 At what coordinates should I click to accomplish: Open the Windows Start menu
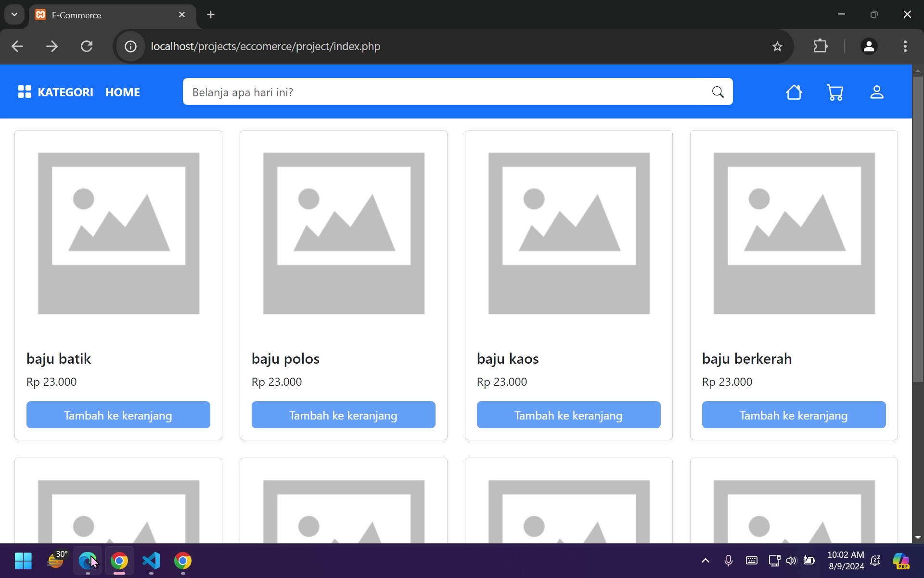(x=23, y=561)
